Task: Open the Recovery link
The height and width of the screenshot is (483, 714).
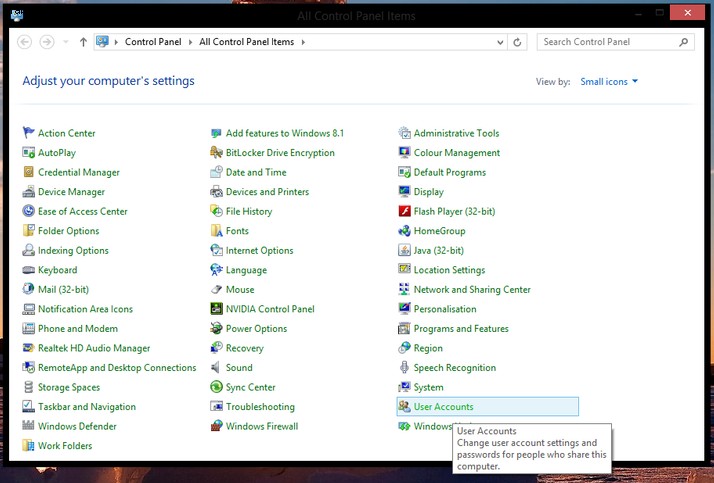Action: (x=245, y=348)
